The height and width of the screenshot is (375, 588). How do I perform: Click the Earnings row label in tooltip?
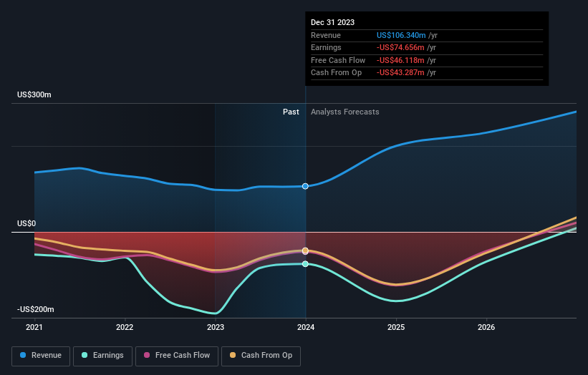(x=326, y=47)
